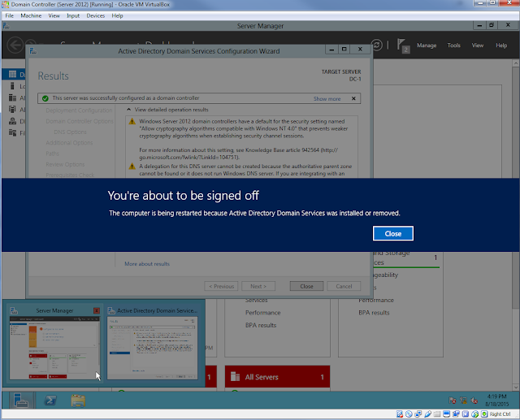Click VirtualBox status bar display icon

tap(447, 414)
